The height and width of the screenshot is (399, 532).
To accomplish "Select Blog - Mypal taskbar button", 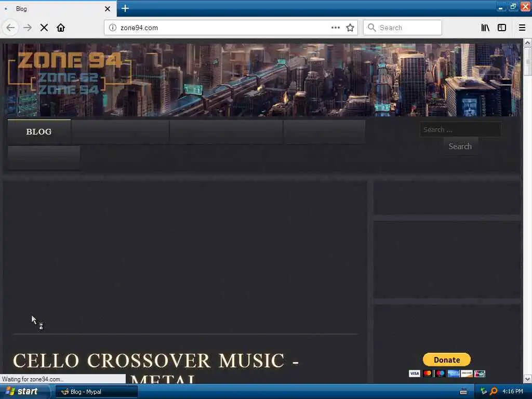I will coord(96,392).
